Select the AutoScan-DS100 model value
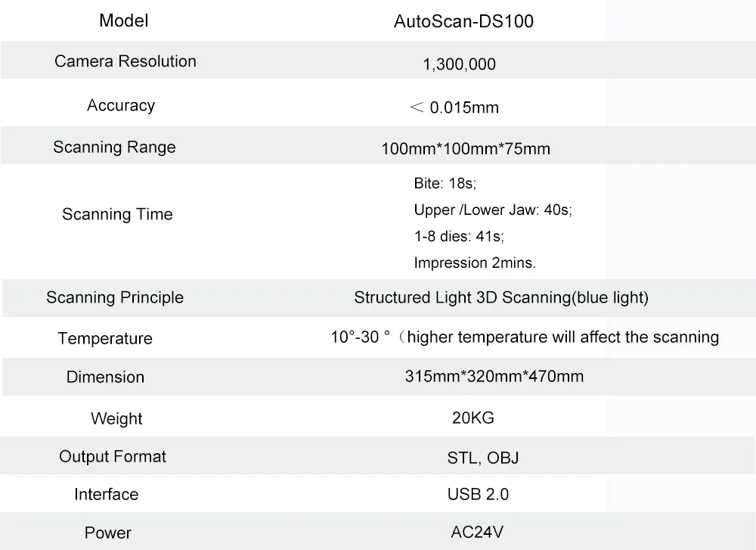Screen dimensions: 756x550 click(463, 22)
